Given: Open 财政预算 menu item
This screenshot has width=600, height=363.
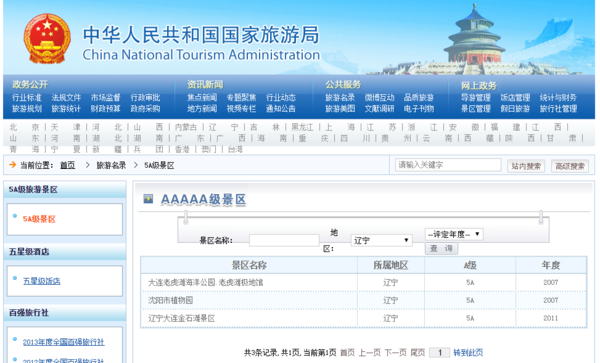Looking at the screenshot, I should [x=106, y=109].
